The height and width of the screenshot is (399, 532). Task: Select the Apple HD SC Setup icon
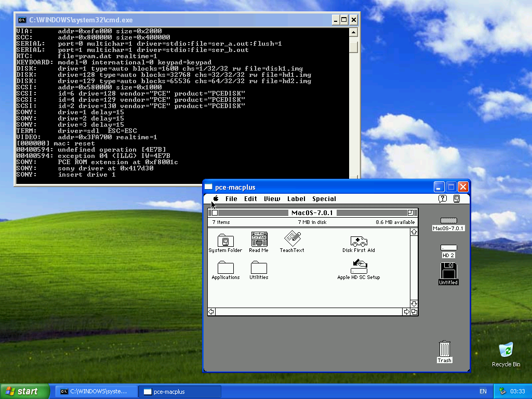358,267
